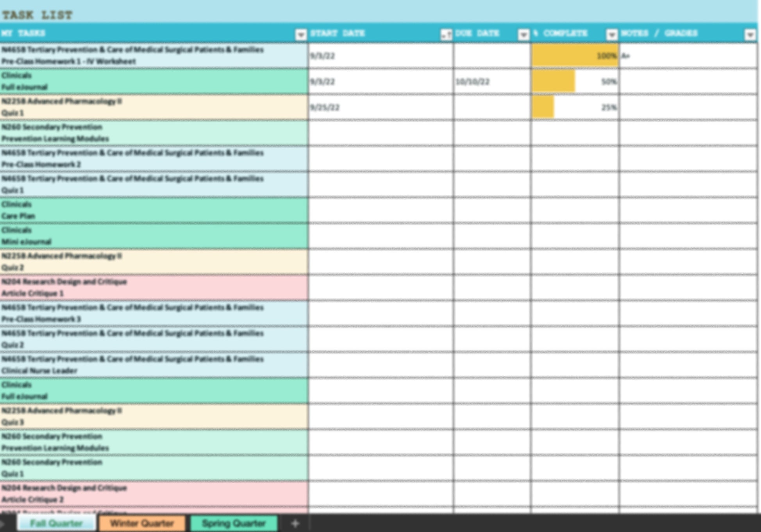Image resolution: width=761 pixels, height=532 pixels.
Task: Click the Clinicals Care Plan task row
Action: [117, 210]
